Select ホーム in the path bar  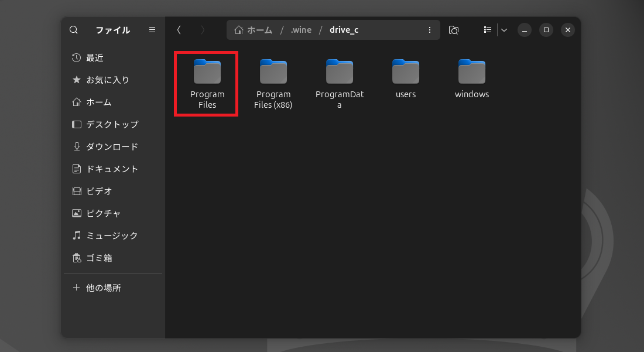(x=254, y=30)
